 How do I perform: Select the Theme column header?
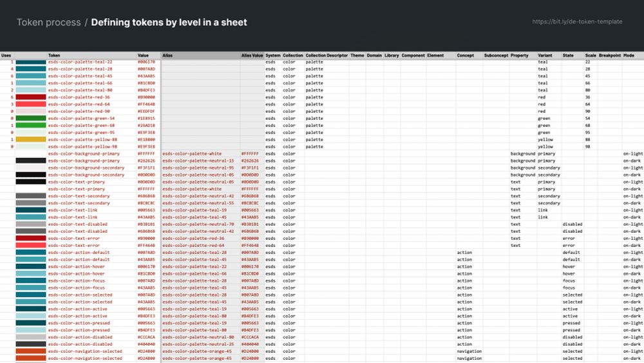(357, 55)
